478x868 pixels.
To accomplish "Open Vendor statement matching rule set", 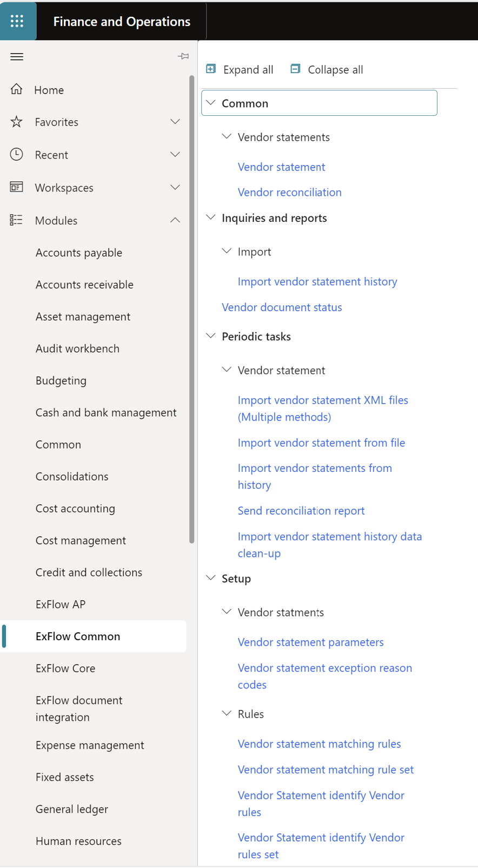I will click(326, 770).
